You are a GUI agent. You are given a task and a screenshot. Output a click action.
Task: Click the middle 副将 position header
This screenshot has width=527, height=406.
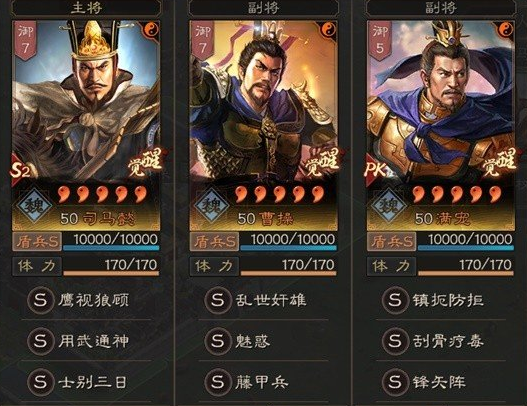263,8
